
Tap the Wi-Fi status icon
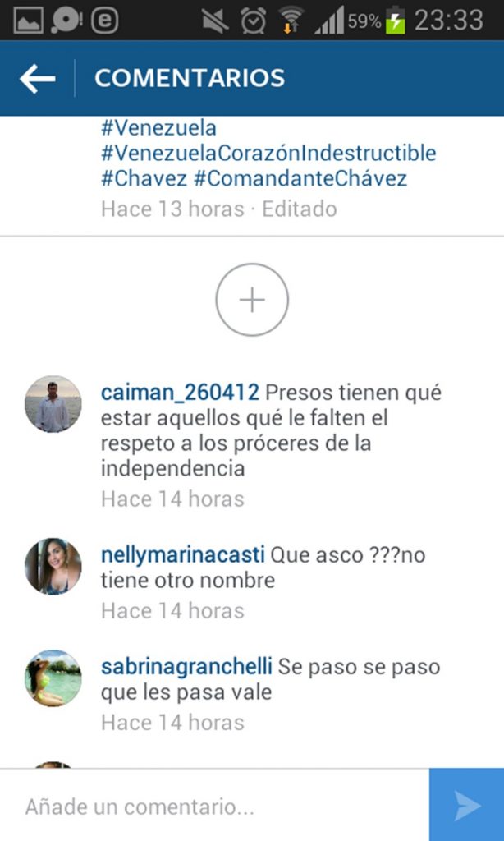click(291, 21)
